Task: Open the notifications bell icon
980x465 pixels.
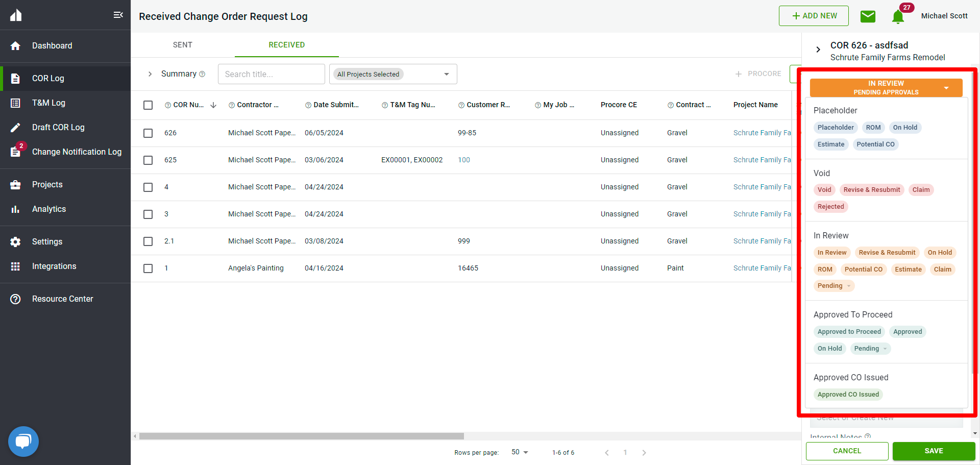Action: pyautogui.click(x=898, y=17)
